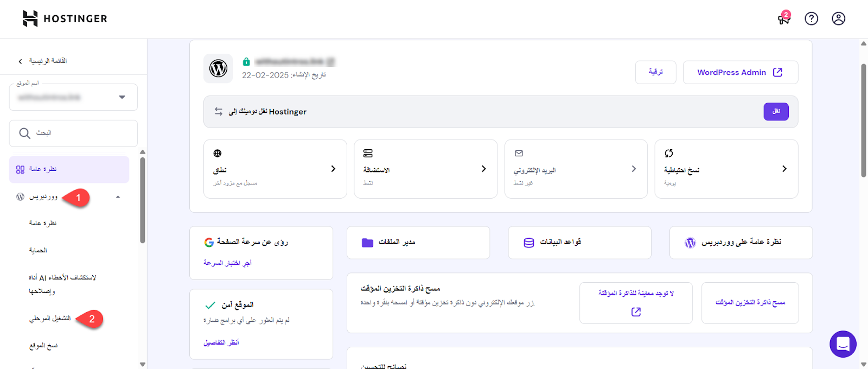Click the WordPress icon in sidebar menu
The width and height of the screenshot is (868, 369).
pos(20,197)
